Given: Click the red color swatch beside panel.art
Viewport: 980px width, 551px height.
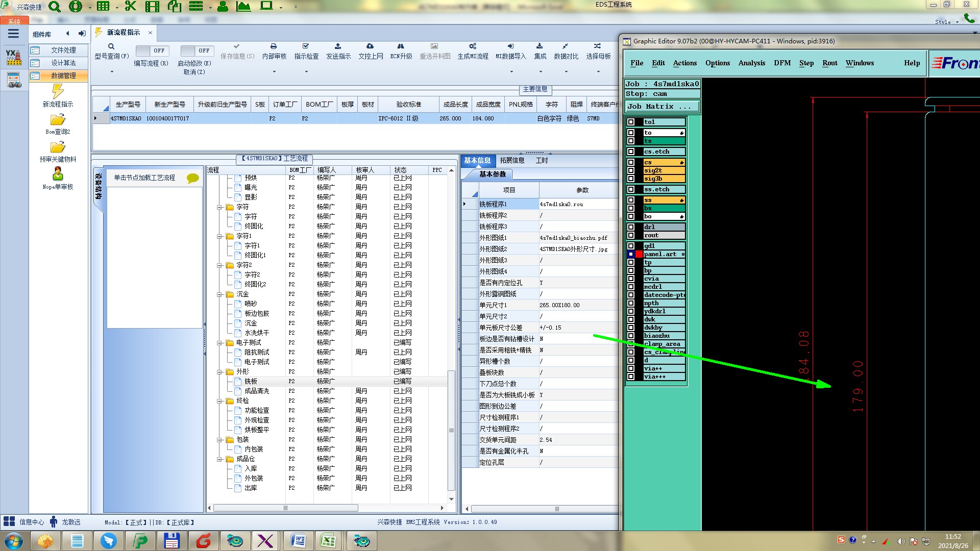Looking at the screenshot, I should pos(639,254).
